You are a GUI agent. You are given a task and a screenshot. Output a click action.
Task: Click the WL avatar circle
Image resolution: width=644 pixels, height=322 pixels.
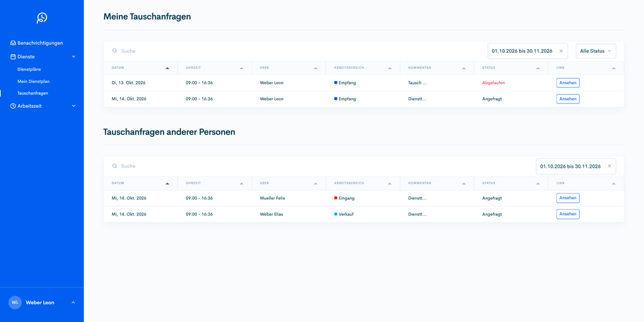[15, 303]
